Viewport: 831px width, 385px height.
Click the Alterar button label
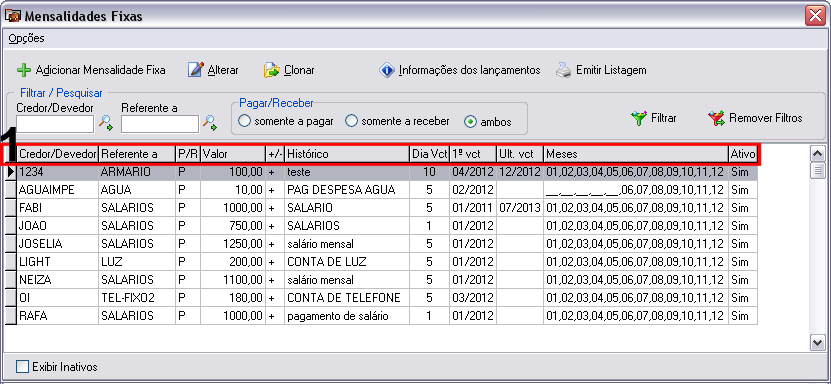tap(223, 70)
